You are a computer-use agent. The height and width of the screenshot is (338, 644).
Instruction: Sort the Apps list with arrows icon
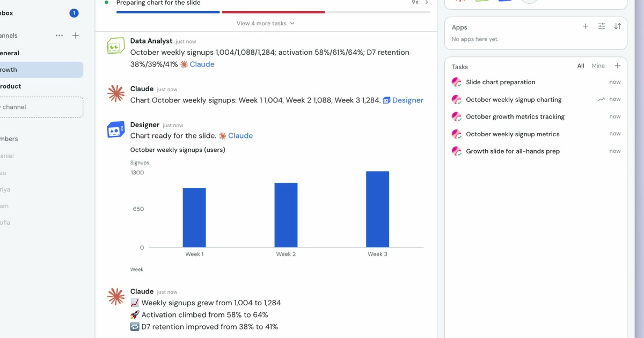618,26
